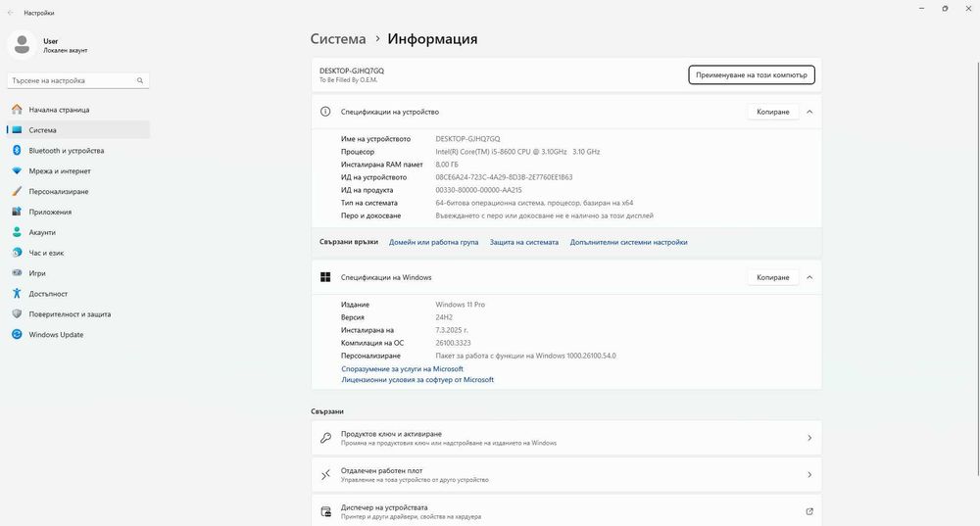Open Акаунти in the sidebar
This screenshot has width=980, height=526.
78,232
